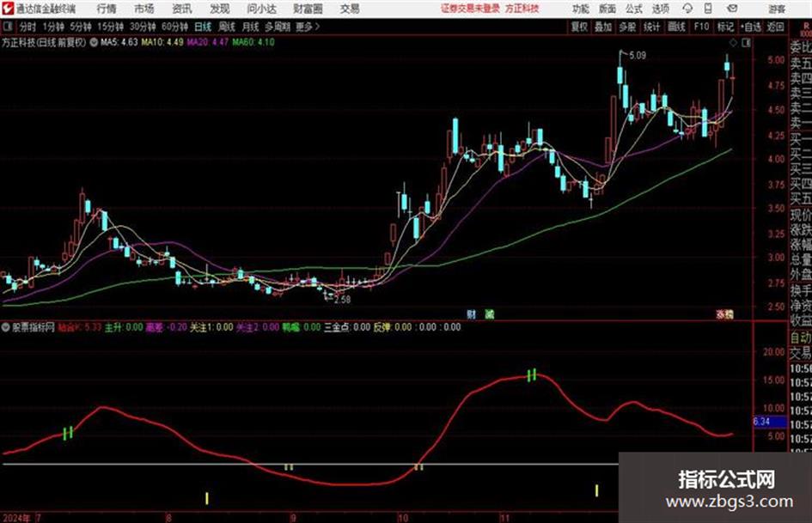This screenshot has width=812, height=523.
Task: Click the 自选 watchlist button
Action: point(751,27)
